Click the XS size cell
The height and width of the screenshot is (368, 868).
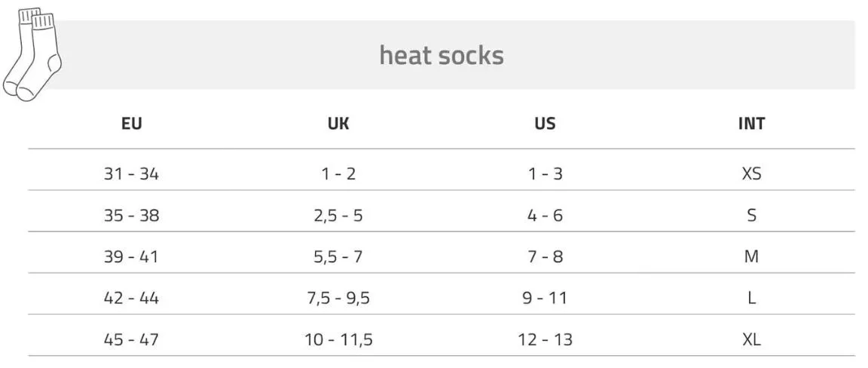751,173
